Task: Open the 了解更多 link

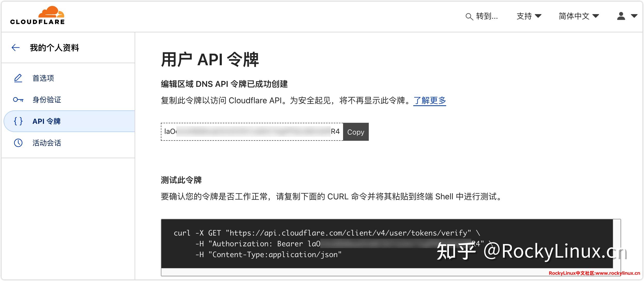Action: 430,100
